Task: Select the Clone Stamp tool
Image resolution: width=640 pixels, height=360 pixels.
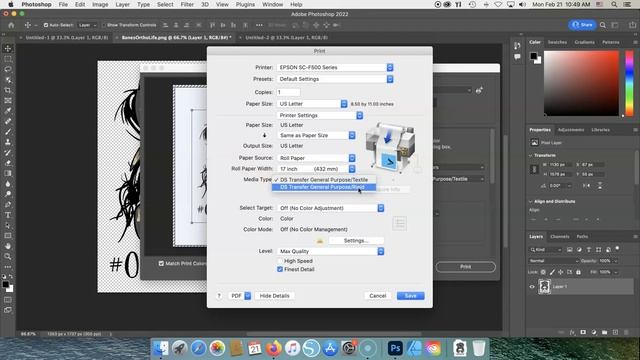Action: coord(8,142)
